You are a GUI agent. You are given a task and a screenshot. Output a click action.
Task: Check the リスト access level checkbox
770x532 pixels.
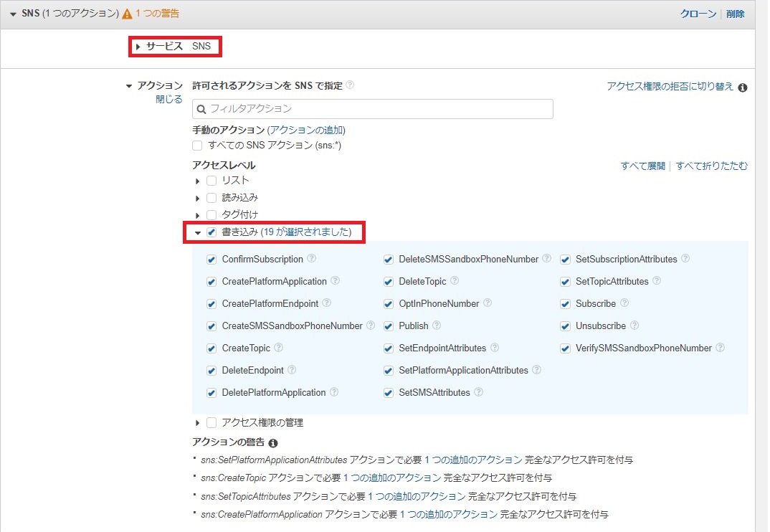211,181
